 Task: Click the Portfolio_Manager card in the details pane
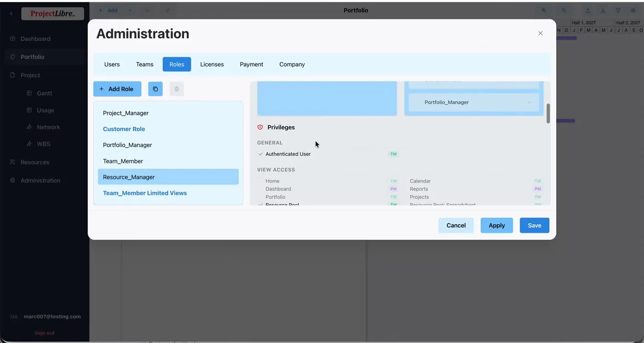click(473, 103)
